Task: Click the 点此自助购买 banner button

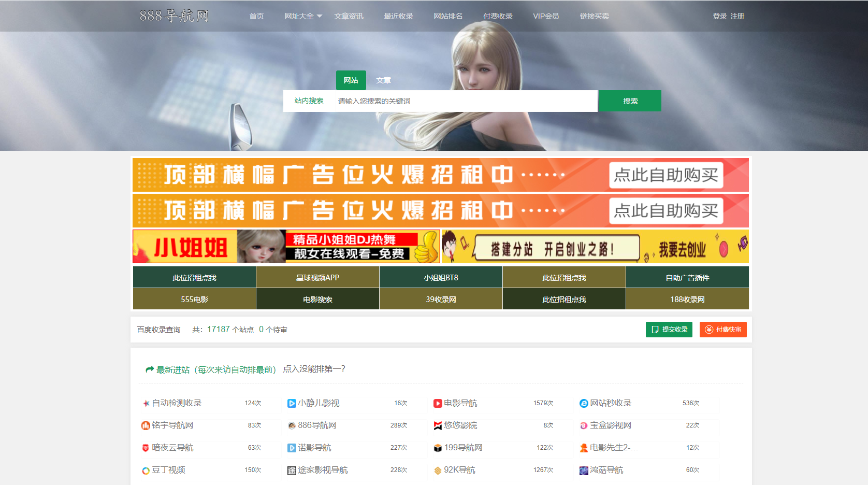Action: coord(666,175)
